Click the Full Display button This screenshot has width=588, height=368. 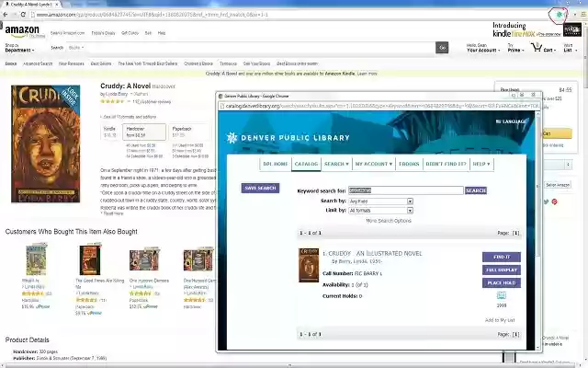point(502,270)
